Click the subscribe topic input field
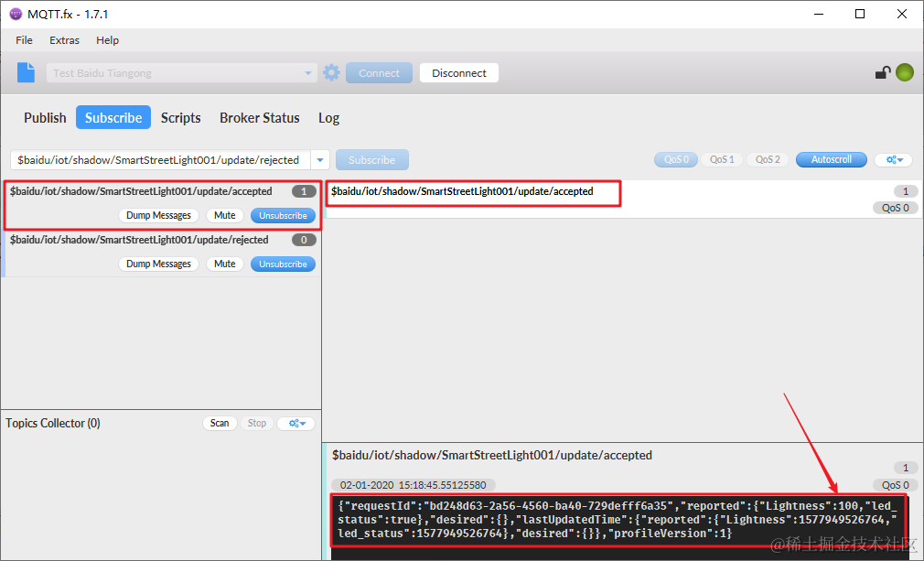 [160, 159]
